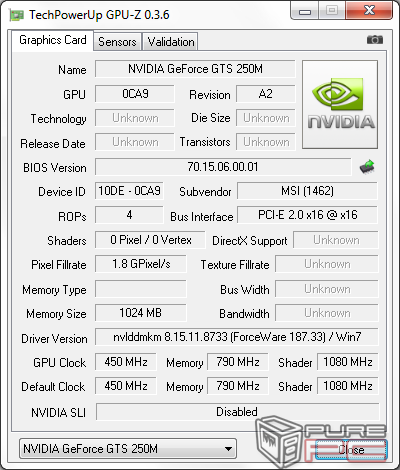Click the camera screenshot icon
Screen dimensions: 400x470
tap(375, 40)
